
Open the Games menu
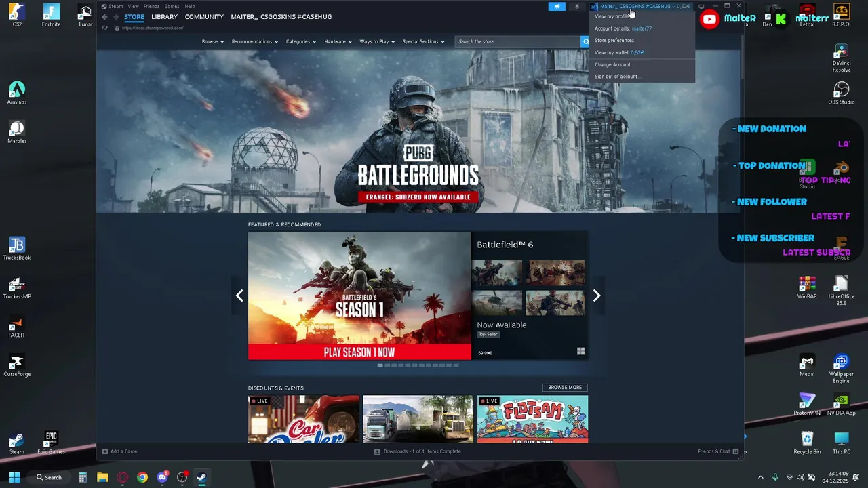[172, 7]
